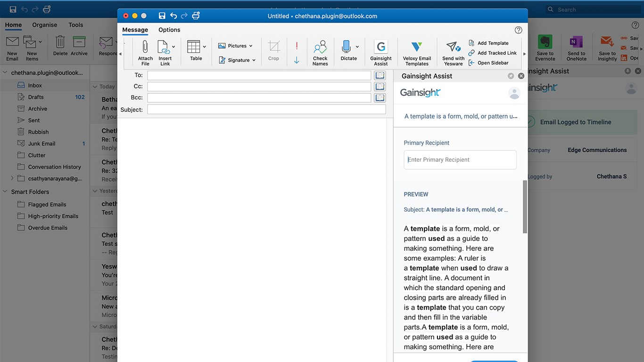Print the untitled message from title bar

click(196, 16)
